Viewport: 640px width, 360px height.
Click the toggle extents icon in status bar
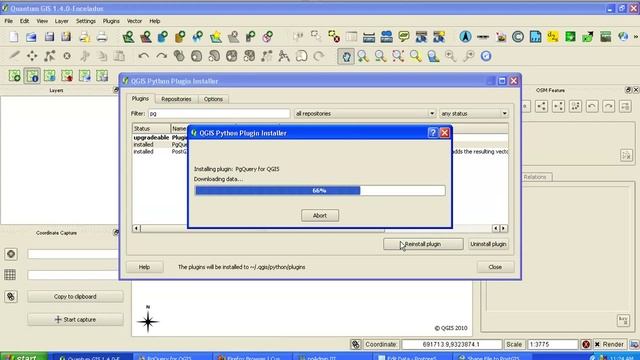click(356, 344)
